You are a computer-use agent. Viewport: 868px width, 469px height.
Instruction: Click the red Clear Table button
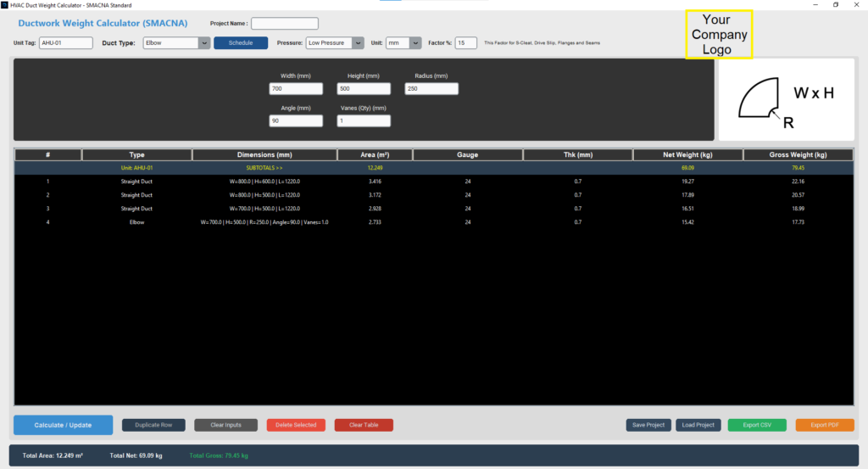pyautogui.click(x=364, y=425)
